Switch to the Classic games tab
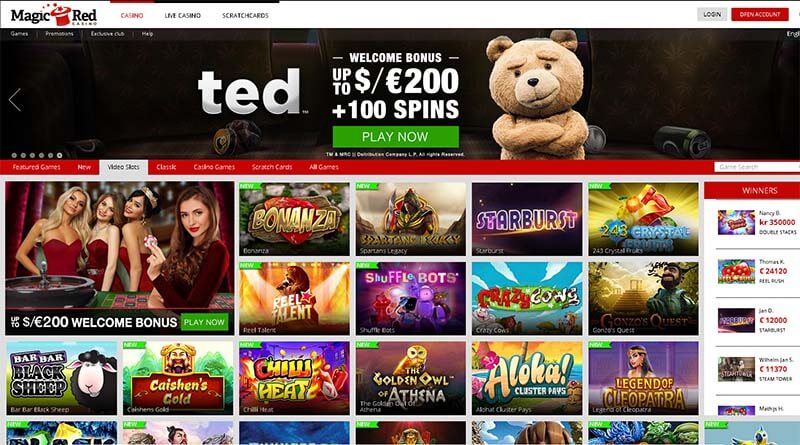Screen dimensions: 800x445 pyautogui.click(x=166, y=167)
